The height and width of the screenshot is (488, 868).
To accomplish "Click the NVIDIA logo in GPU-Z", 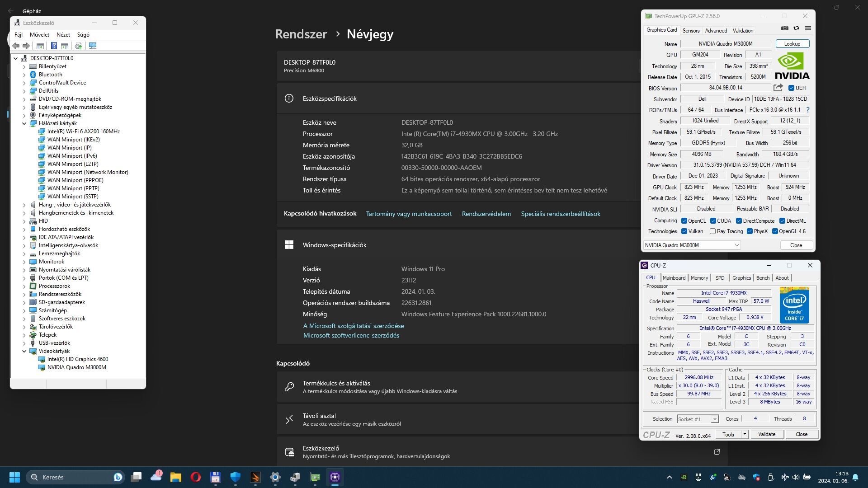I will click(792, 66).
